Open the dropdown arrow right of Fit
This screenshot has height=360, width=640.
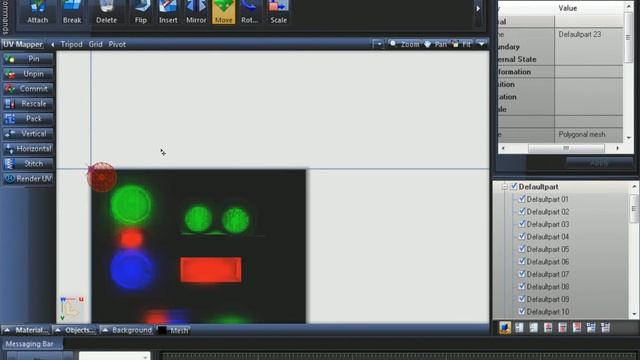point(481,44)
